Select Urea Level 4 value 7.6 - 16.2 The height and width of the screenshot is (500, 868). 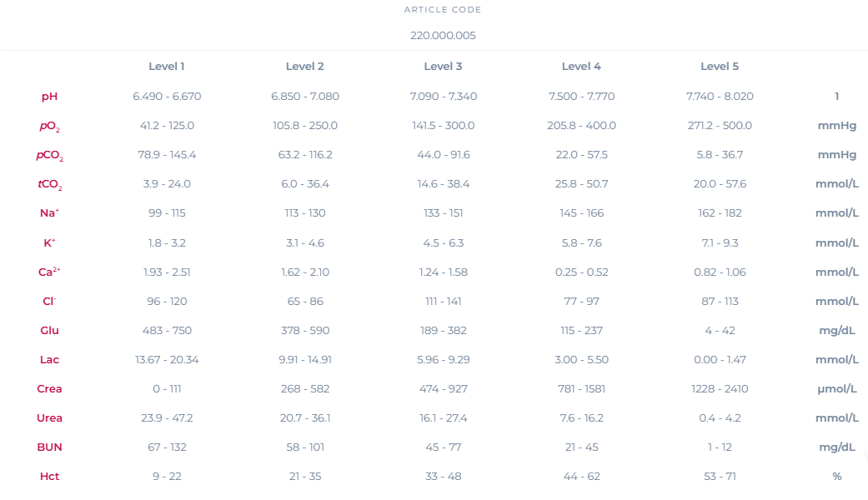pos(581,418)
